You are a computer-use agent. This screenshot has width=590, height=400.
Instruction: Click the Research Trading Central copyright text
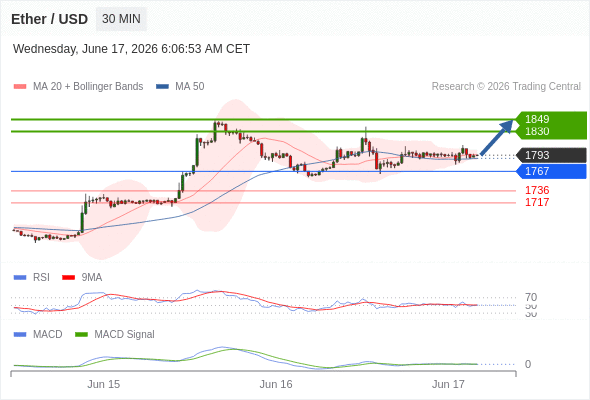[506, 87]
